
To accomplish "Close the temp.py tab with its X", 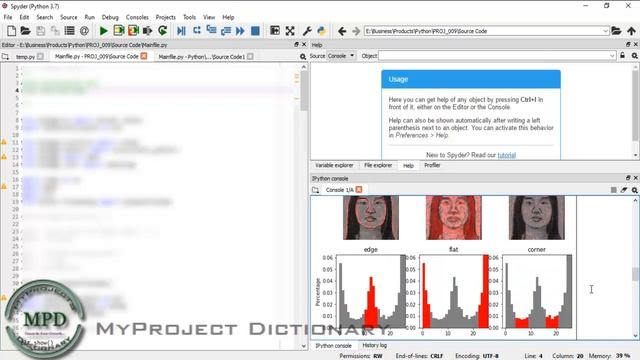I will click(40, 57).
